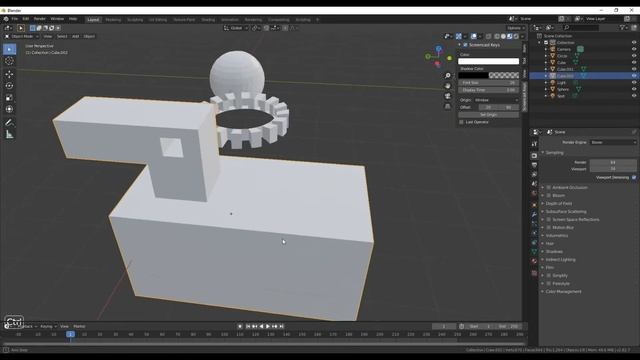
Task: Toggle the Last Operator checkbox
Action: coord(462,122)
